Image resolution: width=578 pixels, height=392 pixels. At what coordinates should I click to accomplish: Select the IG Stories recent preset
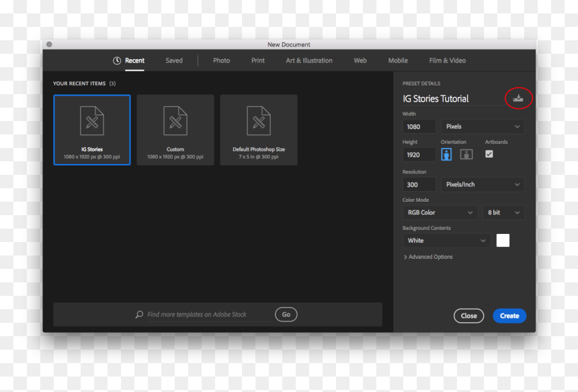92,130
